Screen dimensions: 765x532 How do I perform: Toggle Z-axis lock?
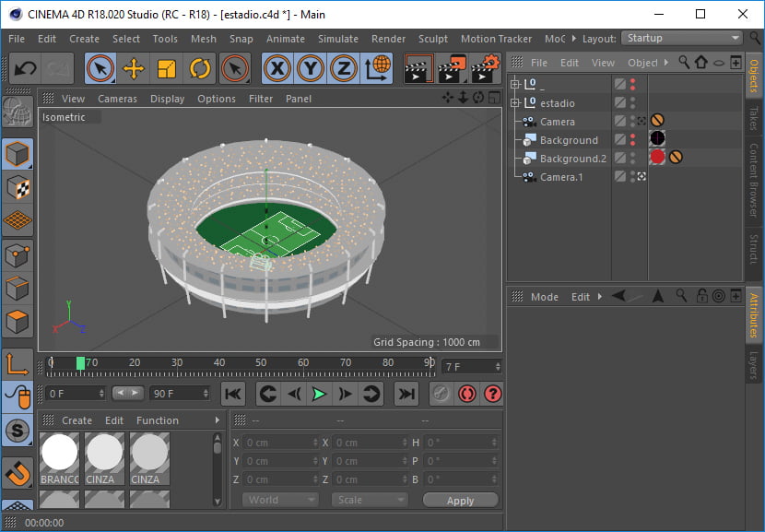tap(343, 68)
